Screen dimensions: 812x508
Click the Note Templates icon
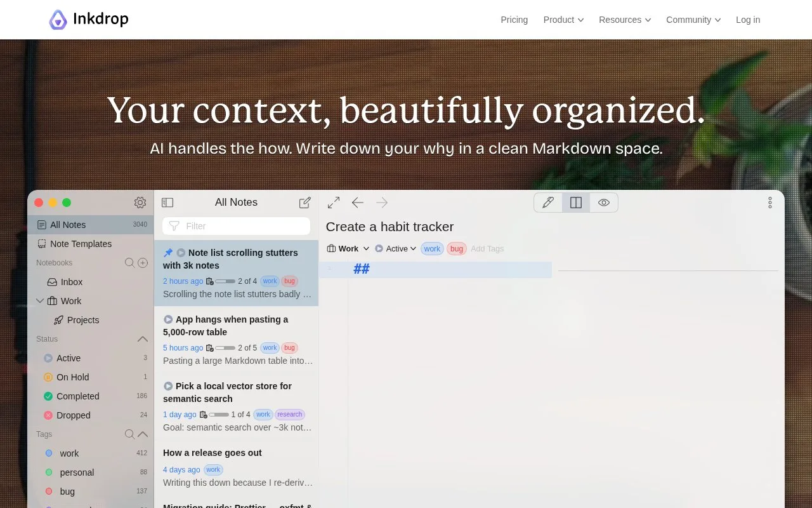click(x=42, y=244)
